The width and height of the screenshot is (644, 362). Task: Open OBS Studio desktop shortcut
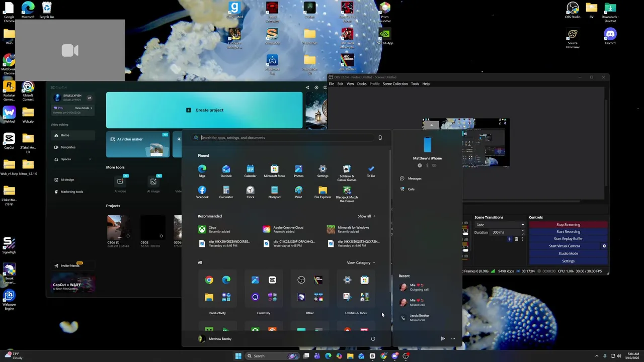click(573, 10)
